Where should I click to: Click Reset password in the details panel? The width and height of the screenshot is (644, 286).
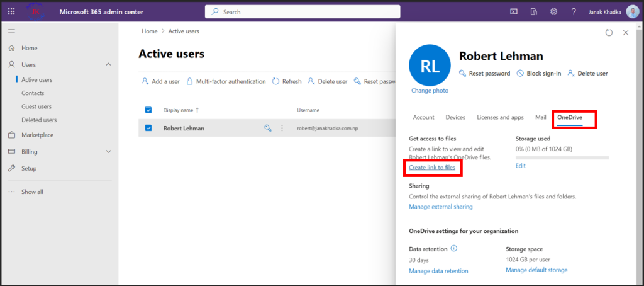[484, 73]
